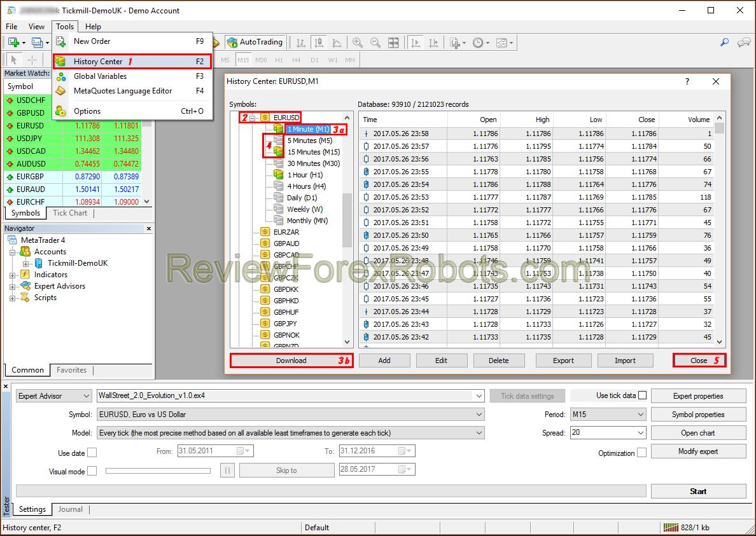The height and width of the screenshot is (536, 756).
Task: Click the Export button
Action: pyautogui.click(x=563, y=361)
